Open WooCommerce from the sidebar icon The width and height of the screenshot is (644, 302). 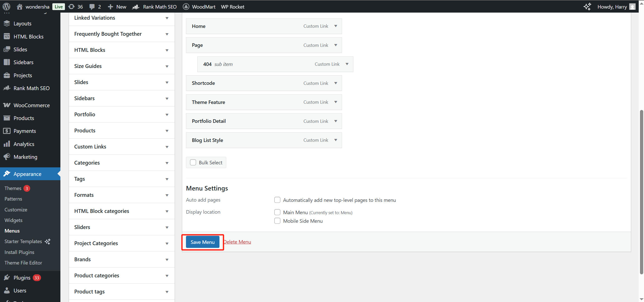7,105
